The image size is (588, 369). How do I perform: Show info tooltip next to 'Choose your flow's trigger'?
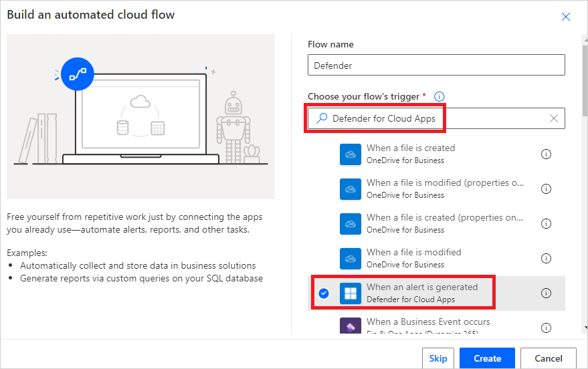[439, 97]
